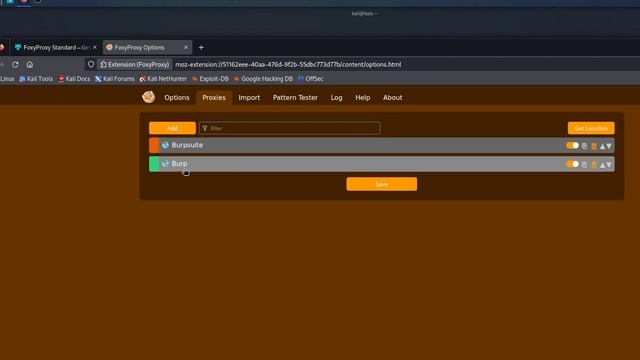The image size is (640, 360).
Task: Move the Burp proxy up with arrow
Action: click(602, 165)
